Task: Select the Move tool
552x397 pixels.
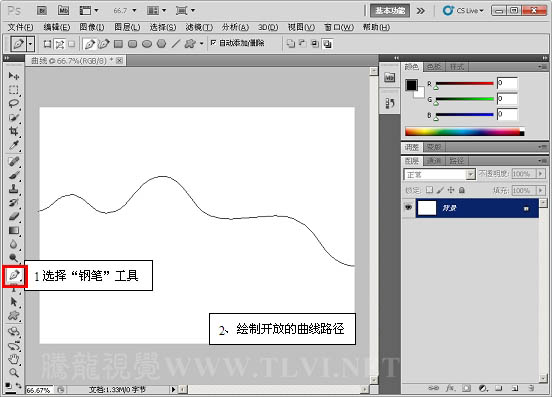Action: point(14,76)
